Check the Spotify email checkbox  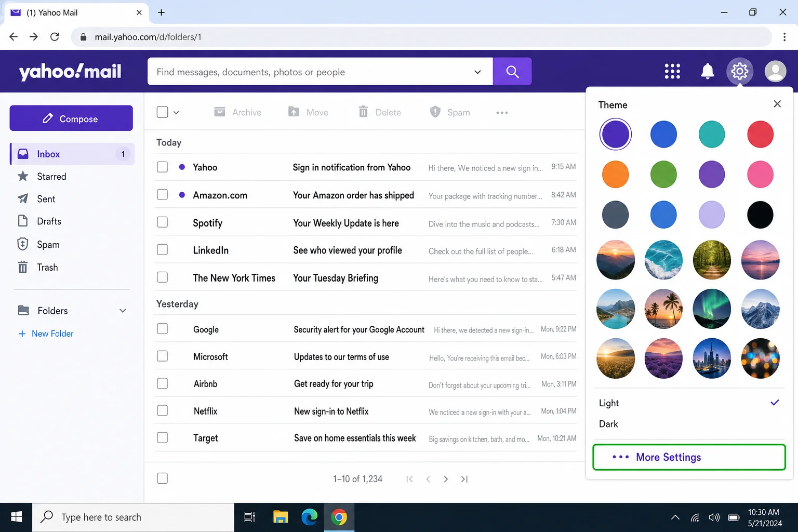tap(163, 222)
